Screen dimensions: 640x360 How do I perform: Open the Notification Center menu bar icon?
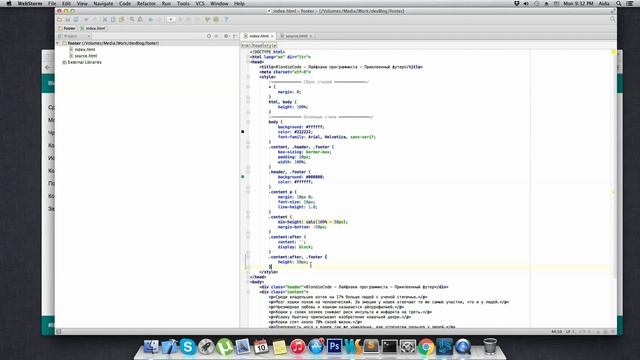coord(630,3)
